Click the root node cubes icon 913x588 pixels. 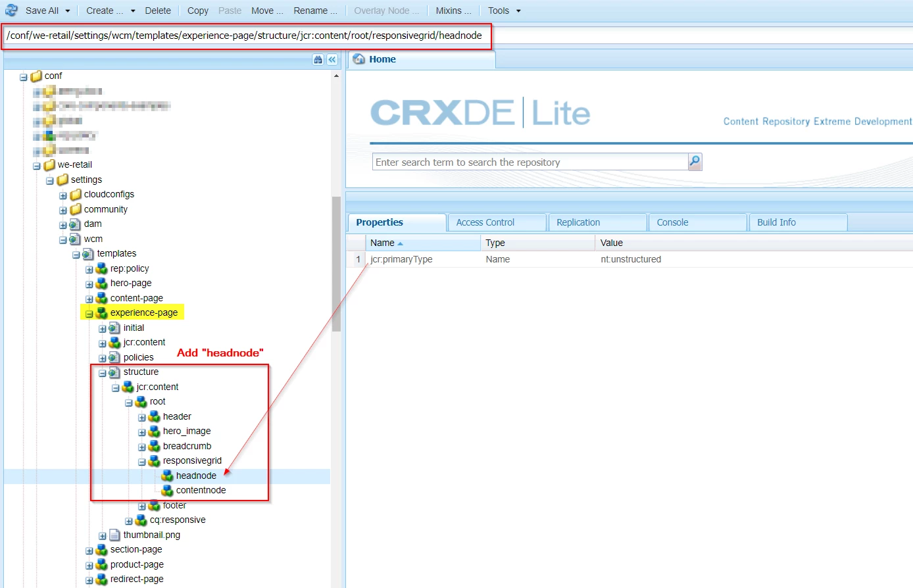click(141, 402)
